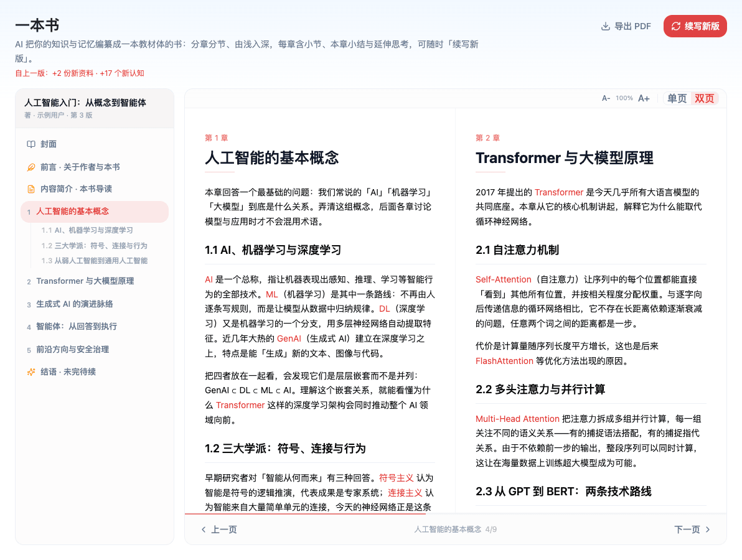This screenshot has height=560, width=742.
Task: Click the red GenAI term link
Action: [x=289, y=338]
